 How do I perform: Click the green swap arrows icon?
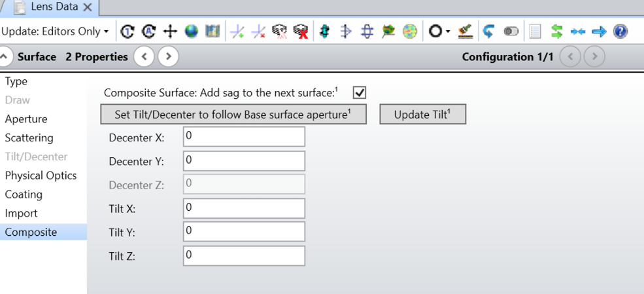556,31
